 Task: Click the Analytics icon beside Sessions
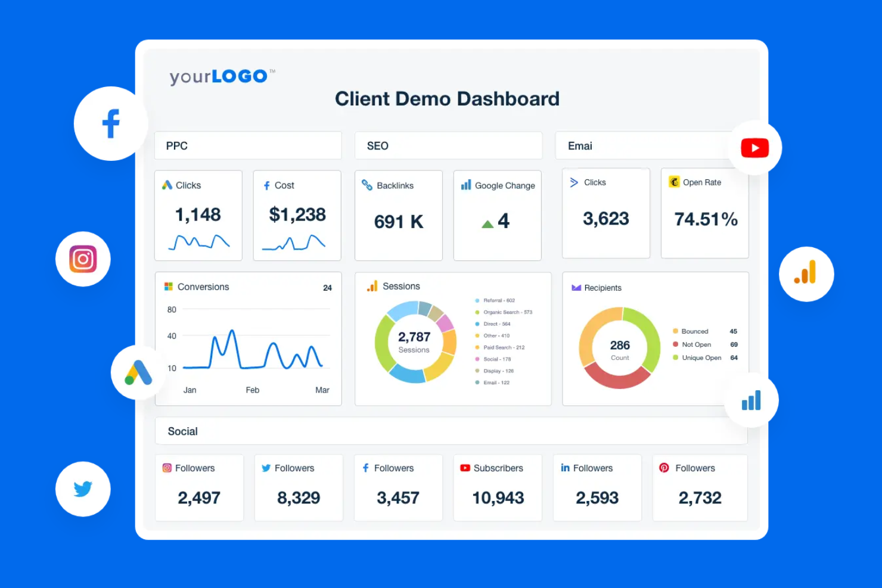[372, 287]
